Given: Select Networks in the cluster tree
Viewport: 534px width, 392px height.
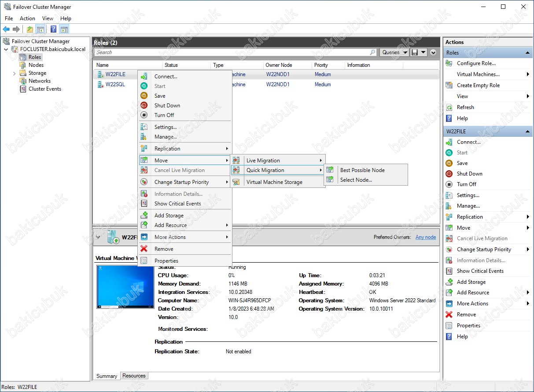Looking at the screenshot, I should point(40,81).
